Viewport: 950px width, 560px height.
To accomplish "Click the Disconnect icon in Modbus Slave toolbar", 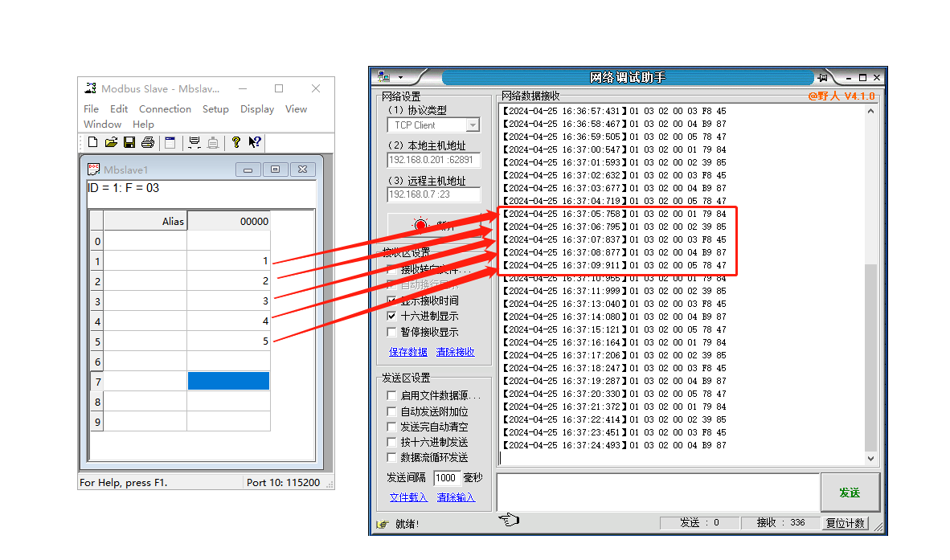I will [x=213, y=142].
